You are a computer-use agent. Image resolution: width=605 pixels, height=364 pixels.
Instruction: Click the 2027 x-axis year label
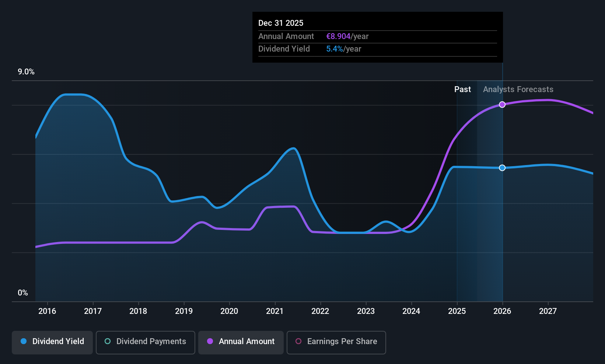[548, 311]
